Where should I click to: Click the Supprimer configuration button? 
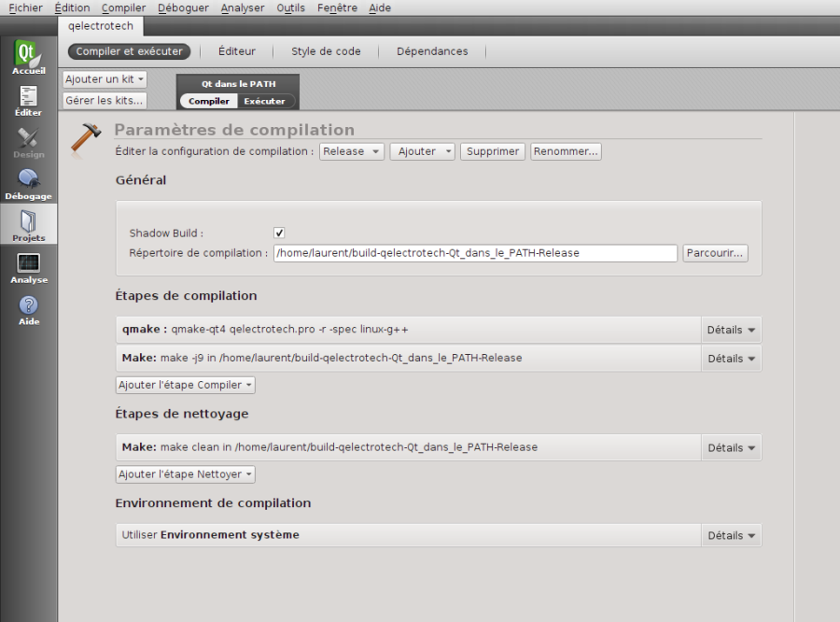pos(493,151)
